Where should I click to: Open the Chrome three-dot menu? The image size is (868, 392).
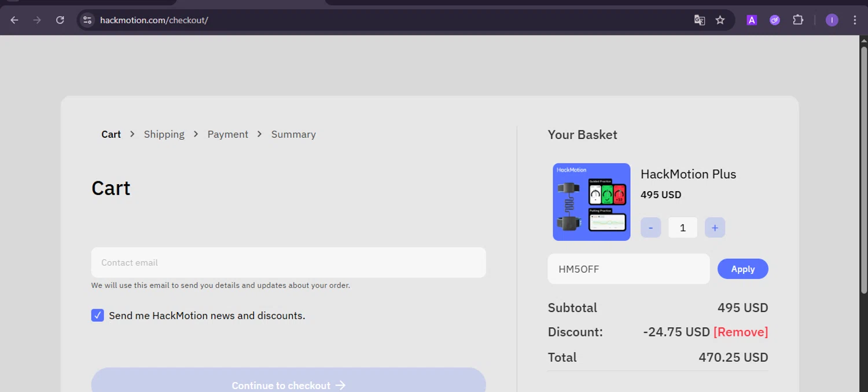(855, 20)
